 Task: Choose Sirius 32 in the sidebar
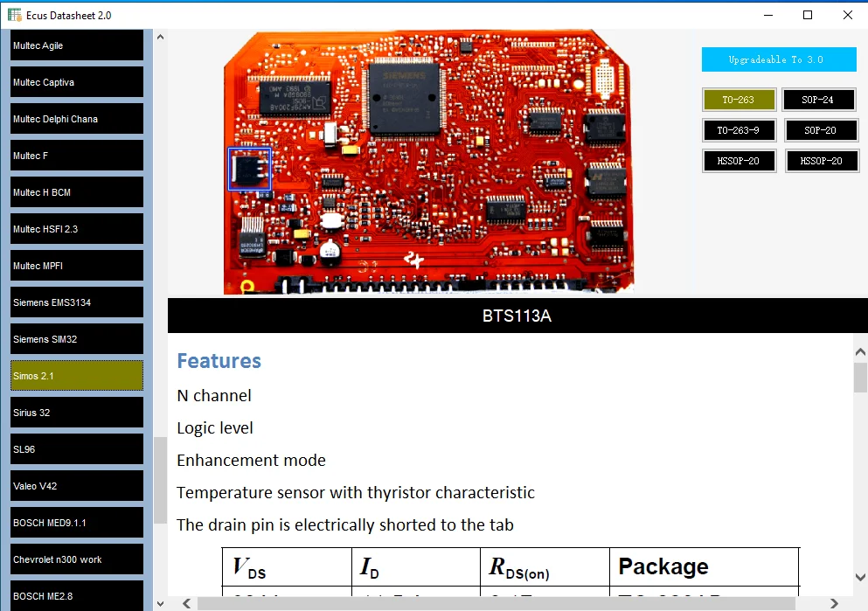(x=77, y=413)
